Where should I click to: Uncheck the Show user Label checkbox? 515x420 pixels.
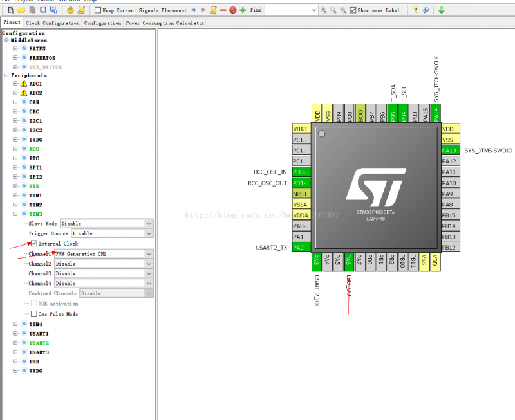pos(353,10)
